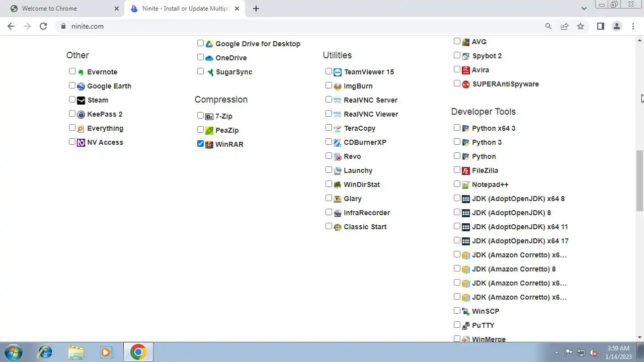The height and width of the screenshot is (362, 644).
Task: Click the Steam logo icon
Action: (81, 100)
